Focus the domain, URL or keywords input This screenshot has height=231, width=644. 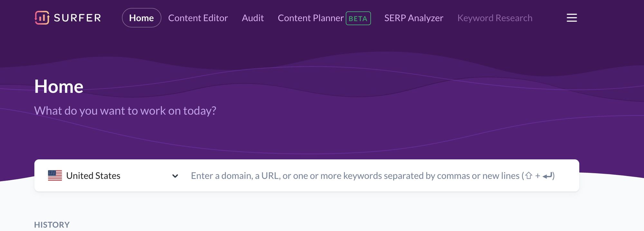coord(354,176)
